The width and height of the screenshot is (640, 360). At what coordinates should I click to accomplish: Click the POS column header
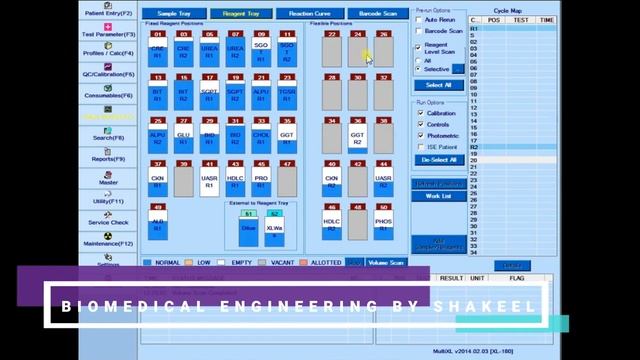point(493,20)
